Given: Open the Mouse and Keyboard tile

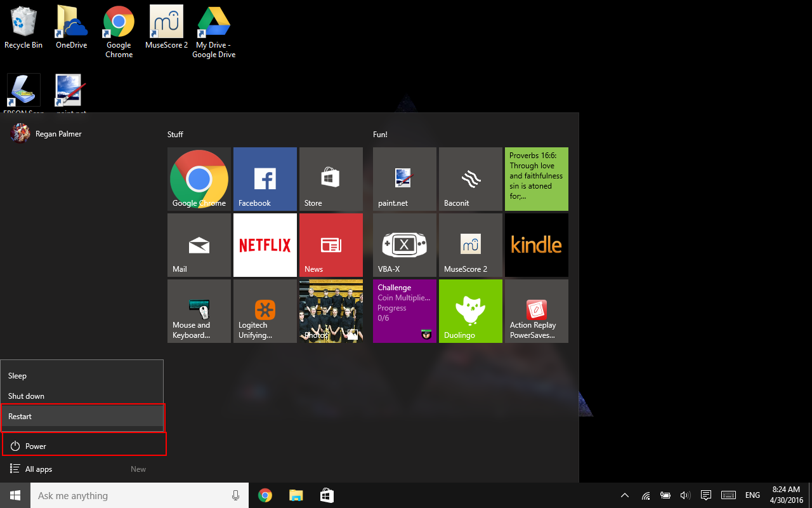Looking at the screenshot, I should [x=199, y=311].
